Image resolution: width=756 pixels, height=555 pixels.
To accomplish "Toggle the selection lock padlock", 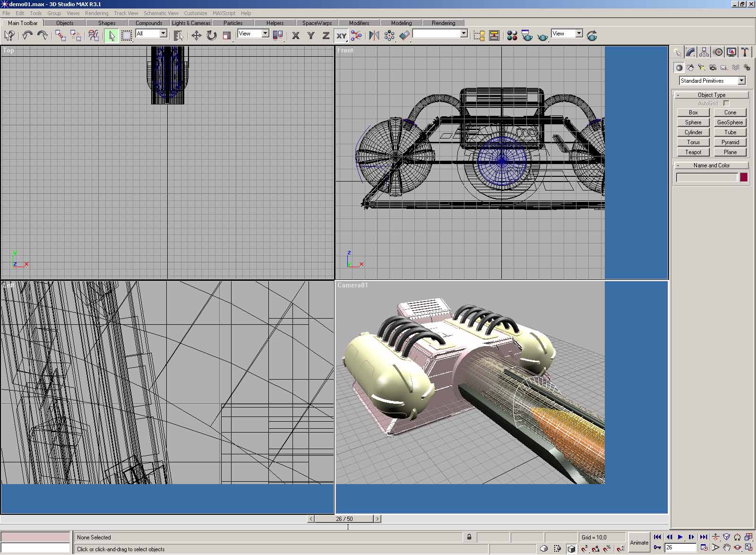I will click(469, 537).
